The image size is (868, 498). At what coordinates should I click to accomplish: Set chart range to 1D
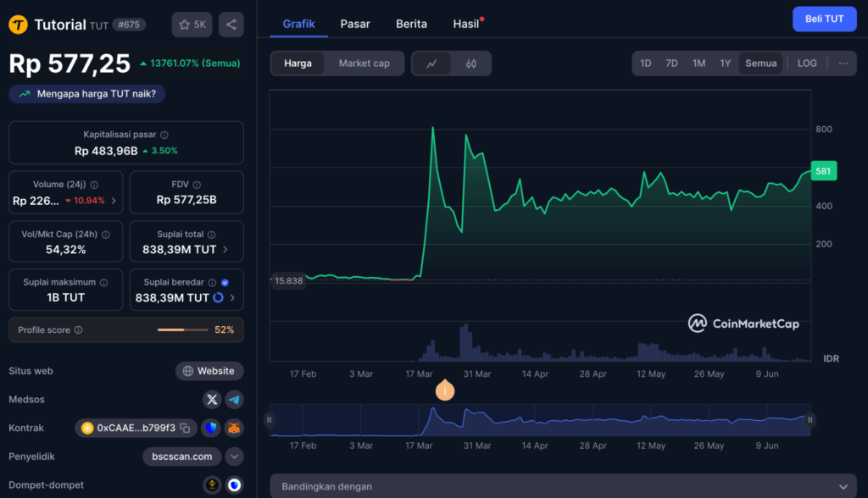pos(645,63)
